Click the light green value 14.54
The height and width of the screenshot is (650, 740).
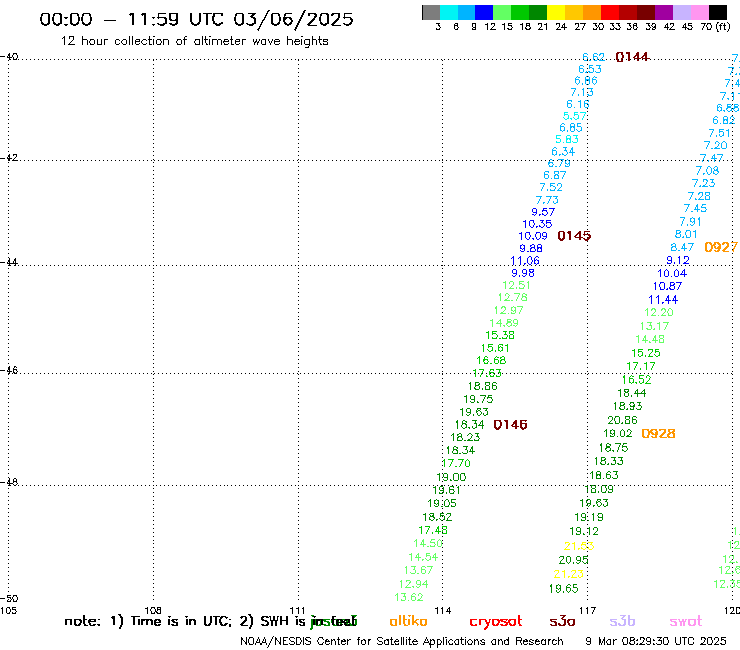coord(423,557)
